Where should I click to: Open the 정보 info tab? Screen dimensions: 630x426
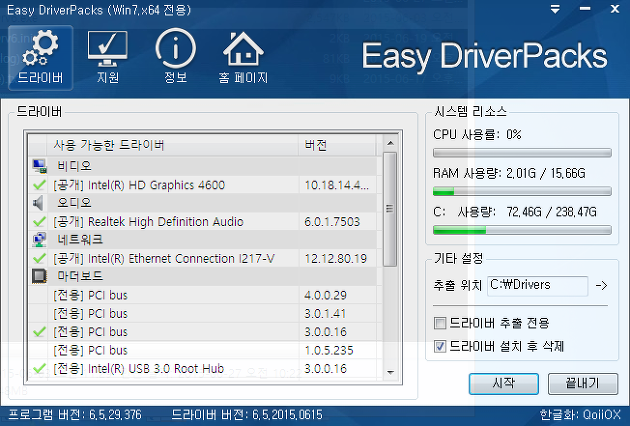tap(176, 57)
